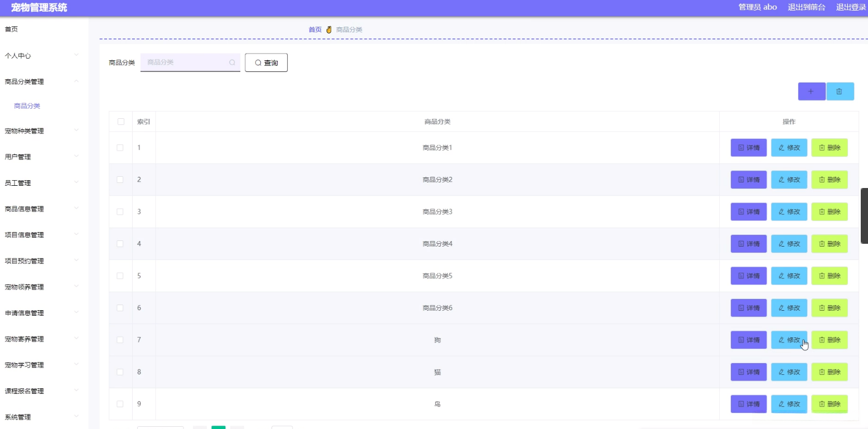The height and width of the screenshot is (429, 868).
Task: Click the 商品分类 search input field
Action: click(190, 62)
